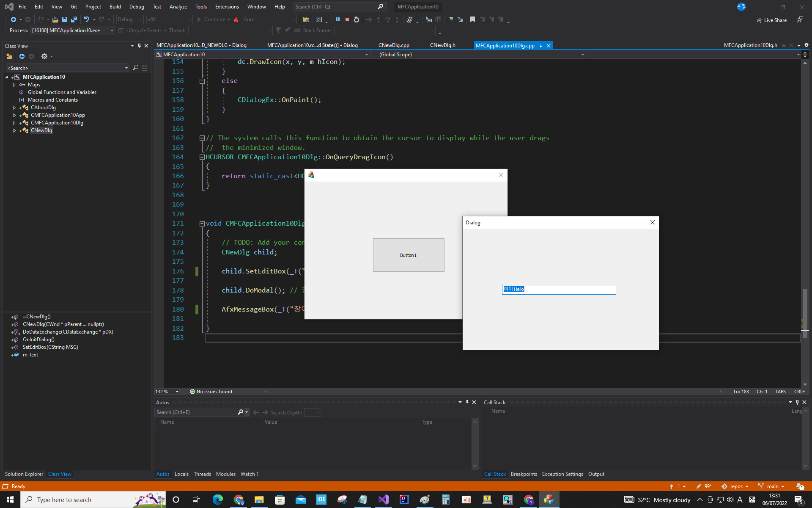Screen dimensions: 812x508
Task: Click the Live Share icon
Action: coord(771,20)
